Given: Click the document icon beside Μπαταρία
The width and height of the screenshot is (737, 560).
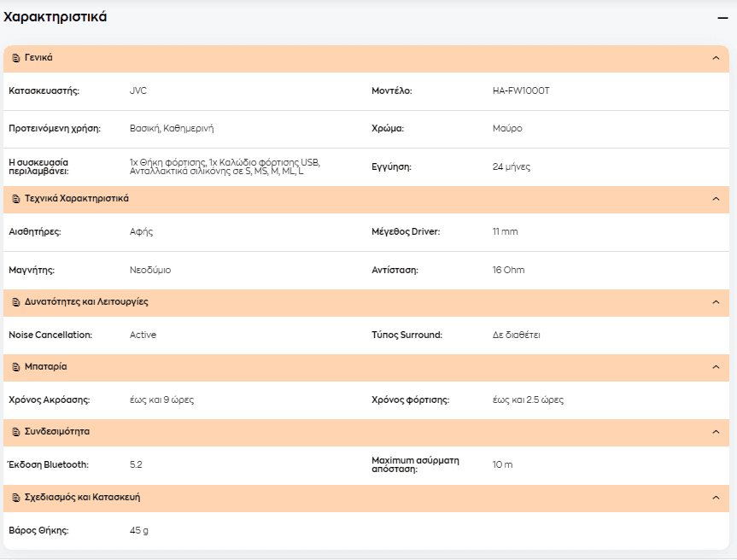Looking at the screenshot, I should tap(16, 367).
